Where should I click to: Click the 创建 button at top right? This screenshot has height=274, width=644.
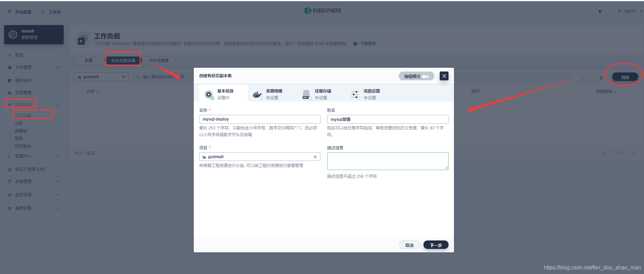pos(625,77)
